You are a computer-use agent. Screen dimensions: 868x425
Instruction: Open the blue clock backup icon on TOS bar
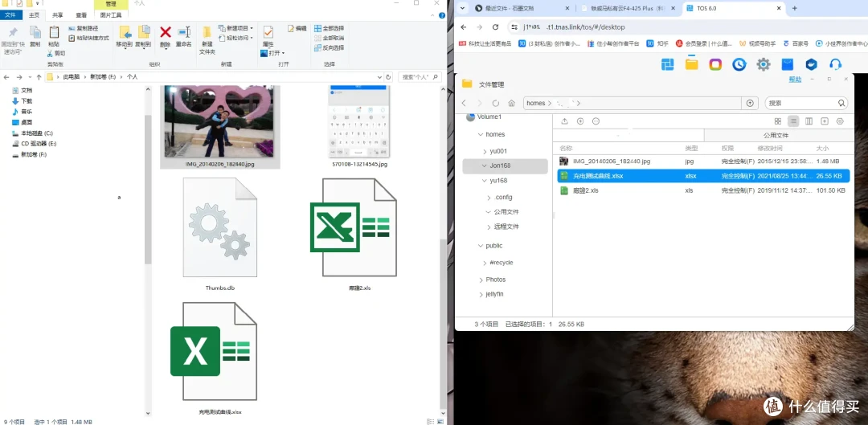[x=739, y=65]
